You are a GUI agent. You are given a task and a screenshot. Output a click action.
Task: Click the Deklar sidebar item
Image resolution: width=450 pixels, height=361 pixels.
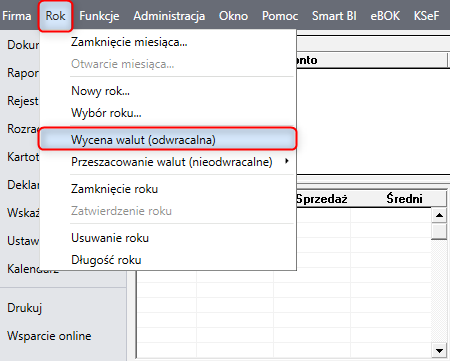point(23,184)
